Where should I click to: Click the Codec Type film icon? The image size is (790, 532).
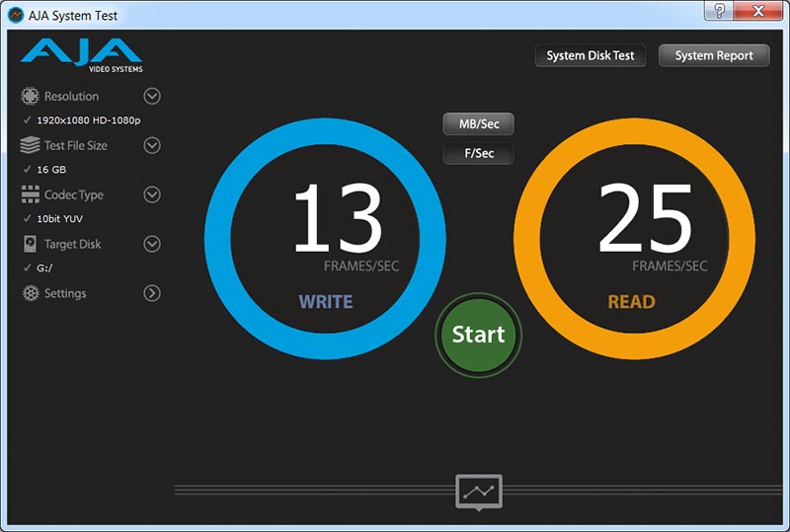tap(31, 194)
